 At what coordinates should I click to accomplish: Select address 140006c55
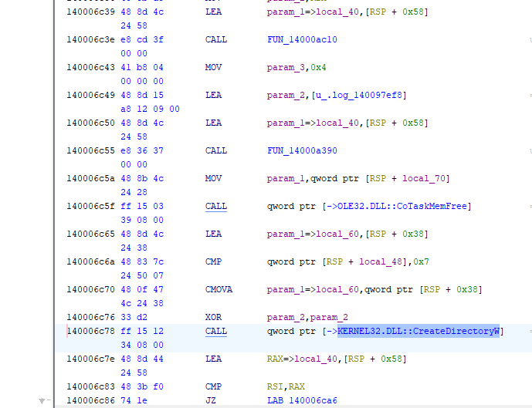point(90,150)
